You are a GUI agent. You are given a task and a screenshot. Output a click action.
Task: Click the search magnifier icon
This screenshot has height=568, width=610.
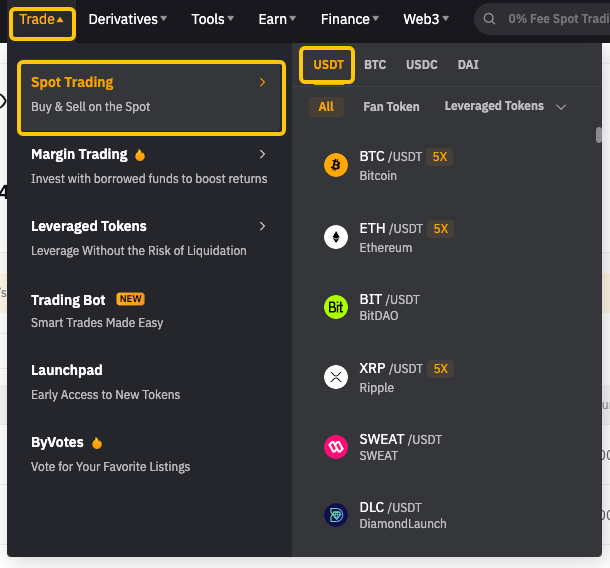(490, 19)
